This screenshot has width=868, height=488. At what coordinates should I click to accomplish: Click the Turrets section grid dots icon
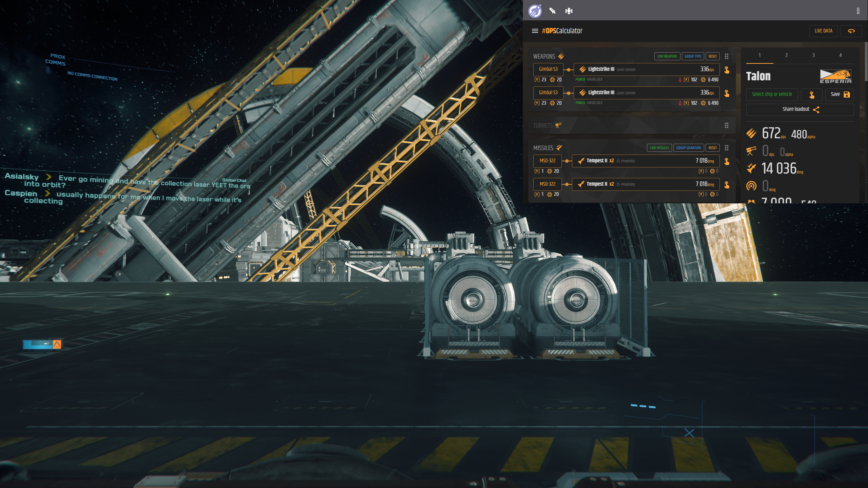coord(727,125)
